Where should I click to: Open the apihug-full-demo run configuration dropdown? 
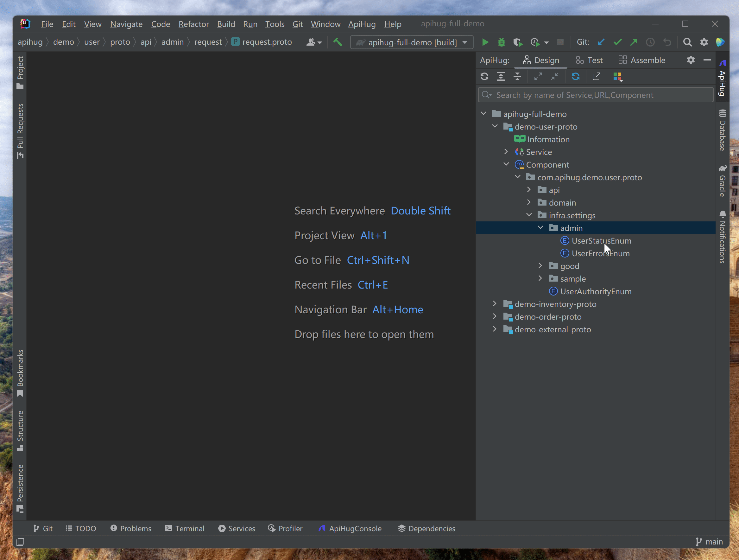tap(412, 42)
